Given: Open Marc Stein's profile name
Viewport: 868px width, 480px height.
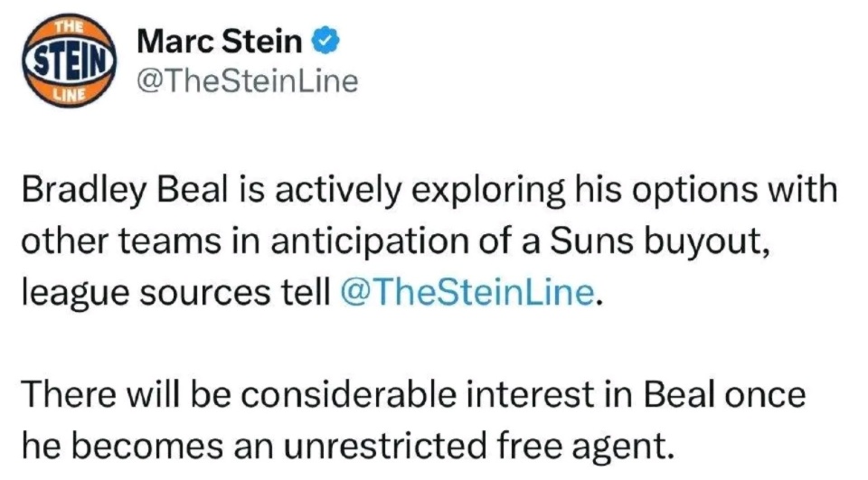Looking at the screenshot, I should 220,42.
